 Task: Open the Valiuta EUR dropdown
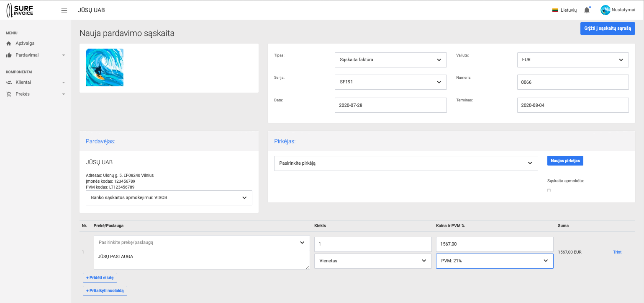pos(573,60)
